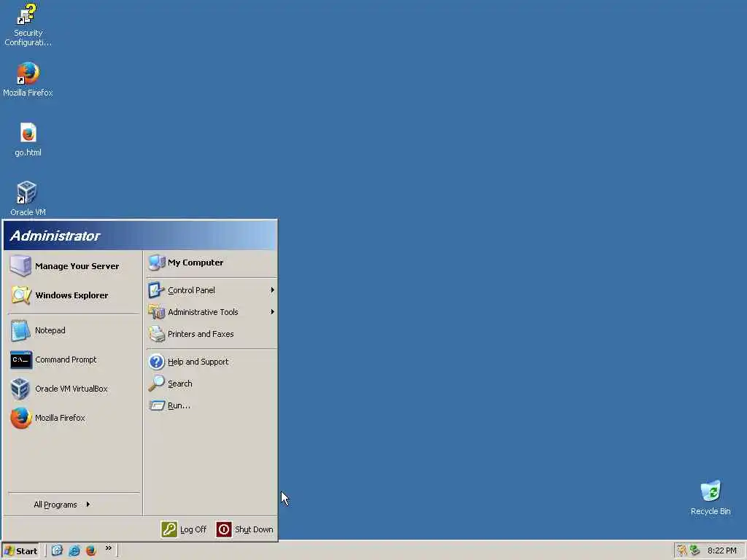Select the Mozilla Firefox desktop shortcut
The image size is (747, 560).
coord(28,79)
